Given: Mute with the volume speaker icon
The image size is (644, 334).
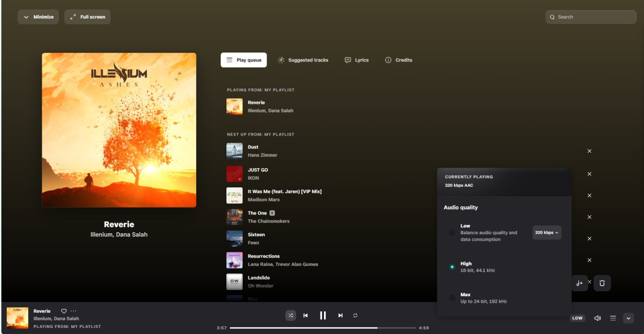Looking at the screenshot, I should click(597, 318).
